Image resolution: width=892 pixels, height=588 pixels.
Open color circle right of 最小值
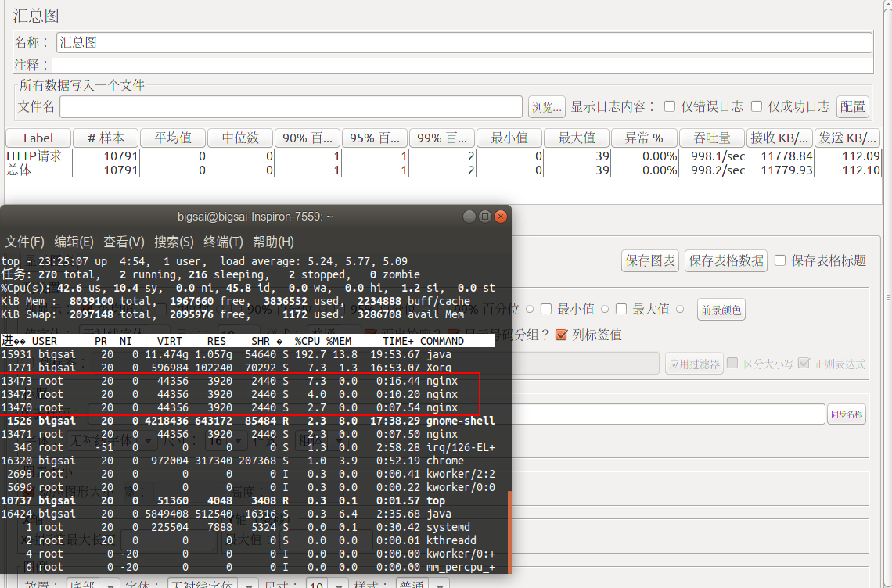[605, 309]
